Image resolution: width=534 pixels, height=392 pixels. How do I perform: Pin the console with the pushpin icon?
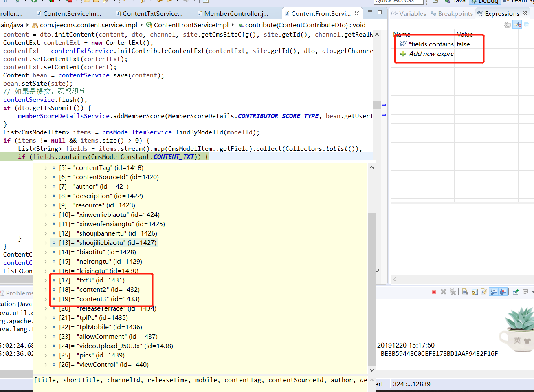coord(515,292)
